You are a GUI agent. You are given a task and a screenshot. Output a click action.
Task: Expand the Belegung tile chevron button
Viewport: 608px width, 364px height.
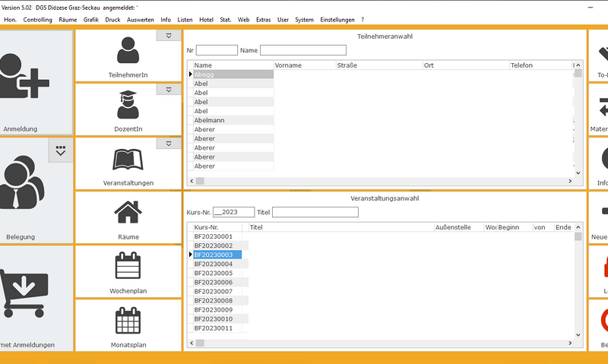coord(61,150)
